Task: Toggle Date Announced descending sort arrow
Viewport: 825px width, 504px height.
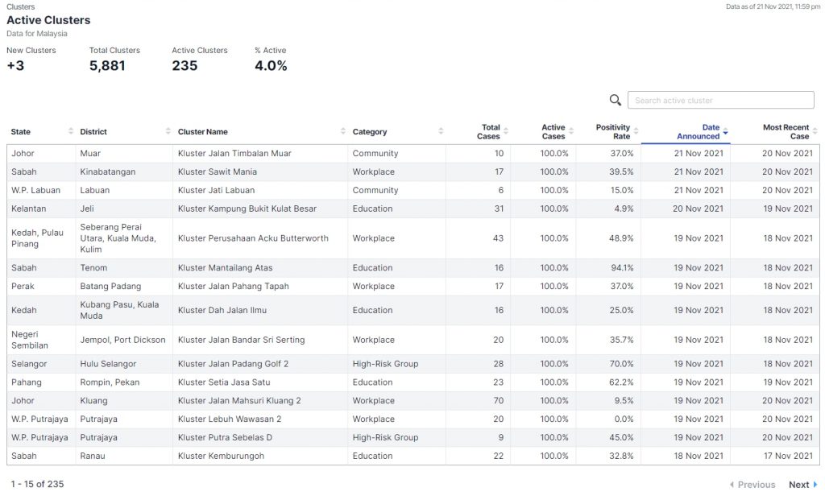Action: [726, 132]
